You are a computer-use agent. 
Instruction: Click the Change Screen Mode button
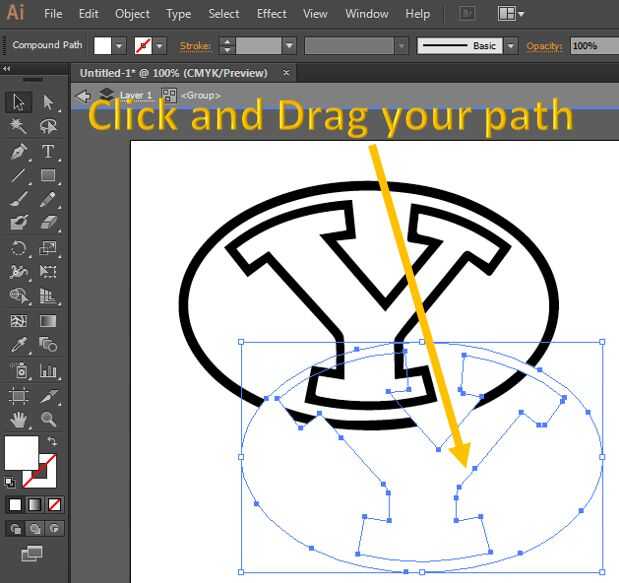coord(32,553)
